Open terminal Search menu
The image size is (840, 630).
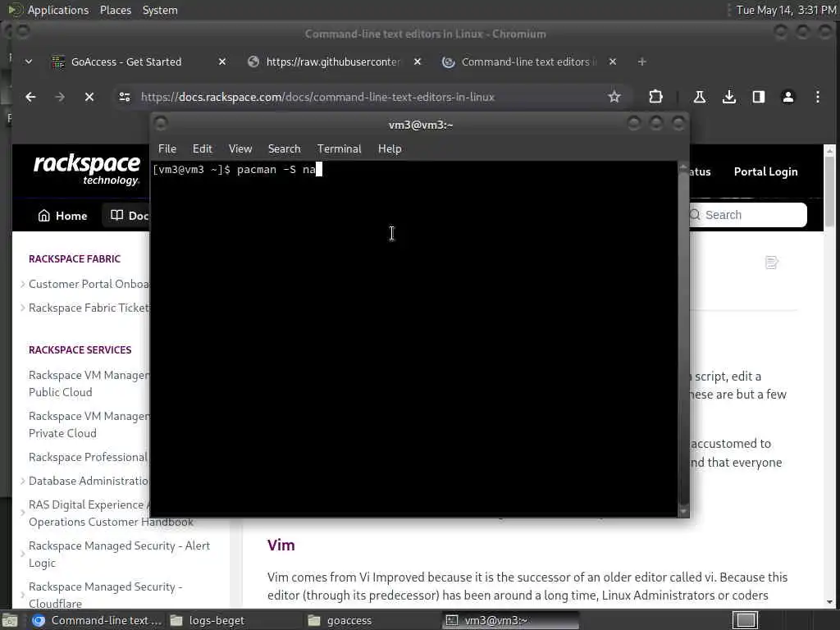tap(284, 149)
